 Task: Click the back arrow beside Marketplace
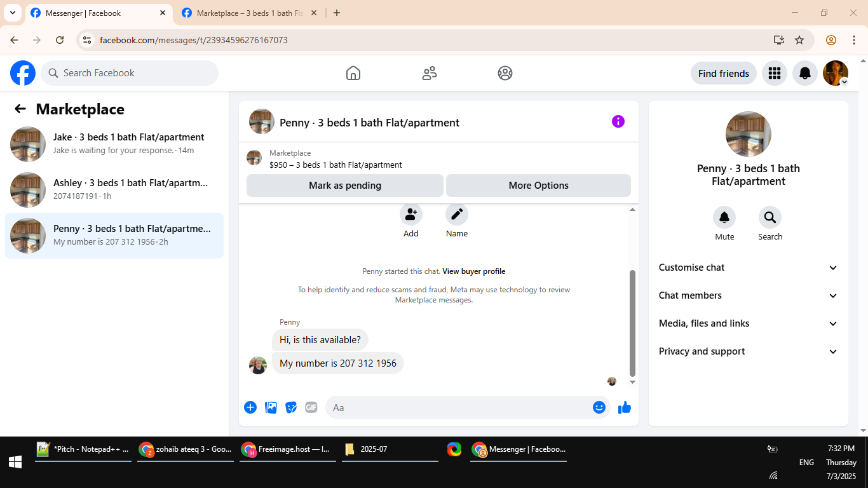(x=20, y=109)
